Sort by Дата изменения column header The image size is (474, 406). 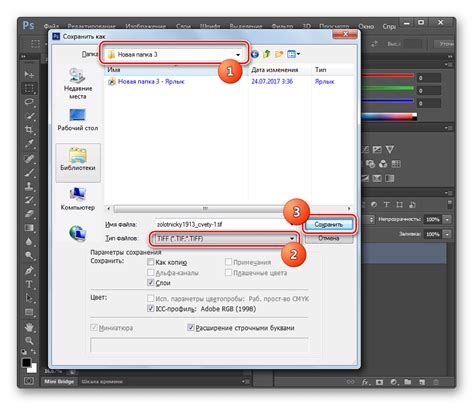tap(279, 70)
